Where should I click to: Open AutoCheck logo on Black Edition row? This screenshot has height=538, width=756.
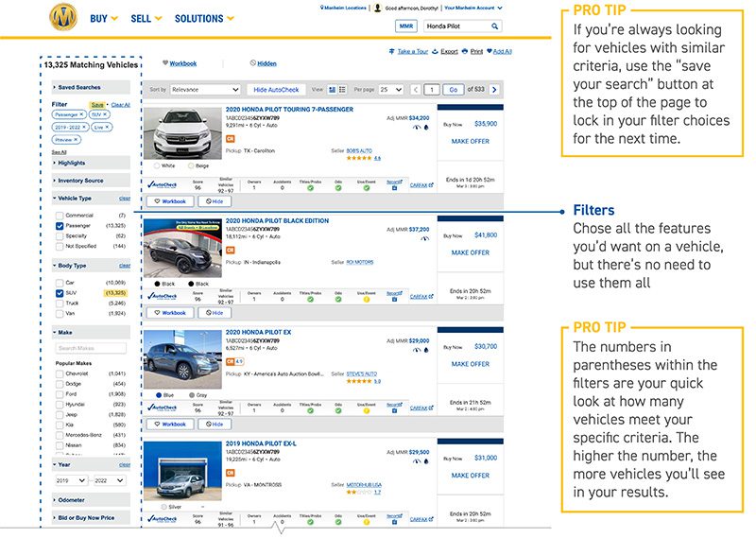click(162, 296)
